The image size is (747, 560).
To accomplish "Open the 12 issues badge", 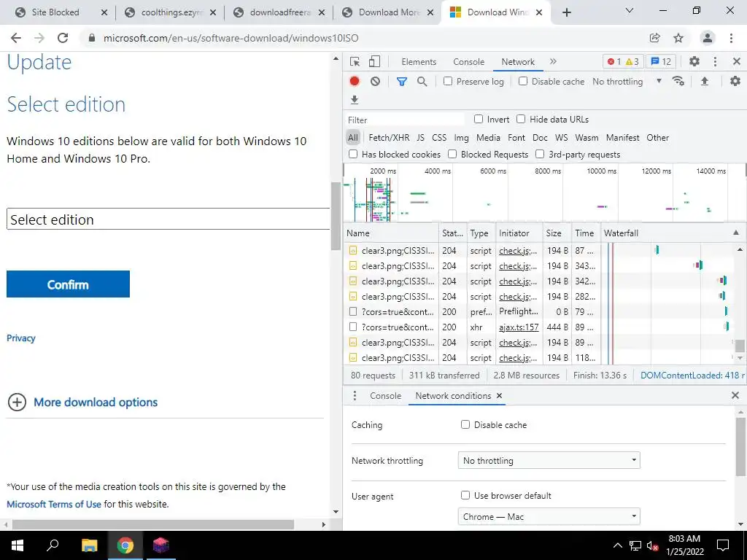I will click(x=661, y=61).
